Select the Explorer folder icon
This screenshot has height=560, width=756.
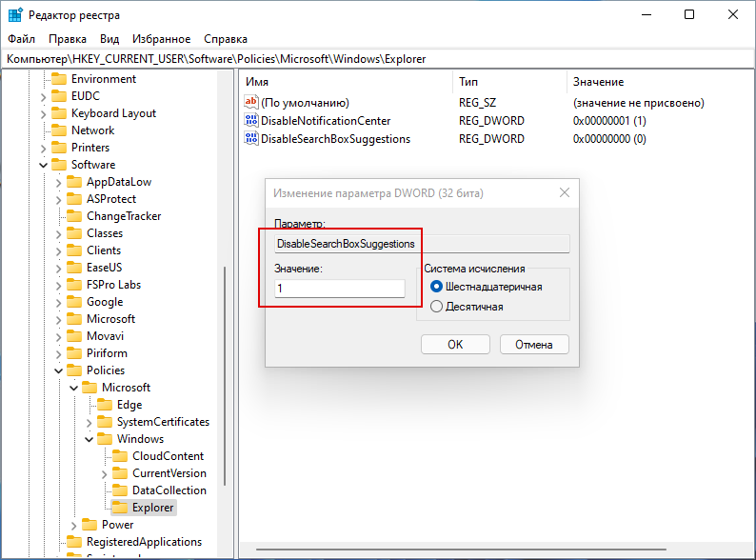coord(120,508)
